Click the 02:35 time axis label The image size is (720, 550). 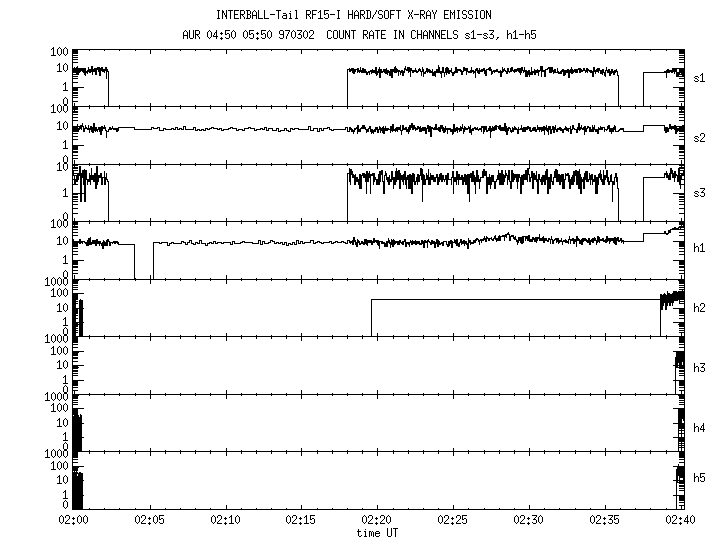[605, 520]
